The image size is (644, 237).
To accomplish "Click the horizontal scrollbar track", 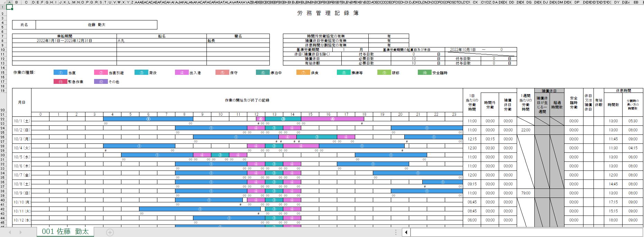I will 519,232.
